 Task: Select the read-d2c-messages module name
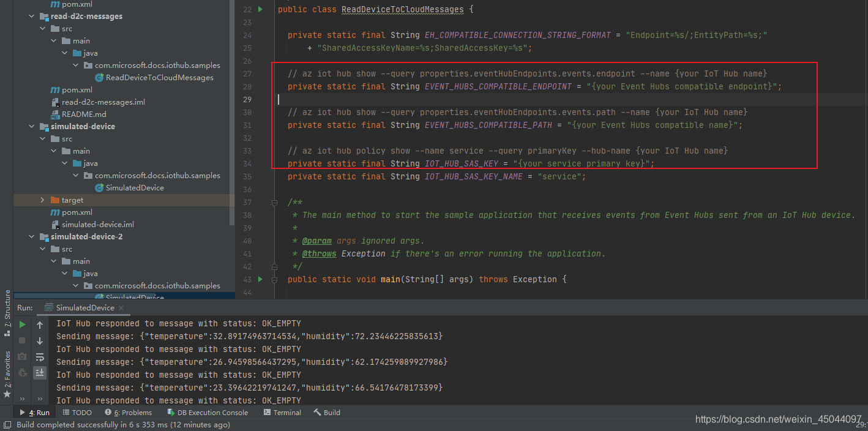point(86,17)
